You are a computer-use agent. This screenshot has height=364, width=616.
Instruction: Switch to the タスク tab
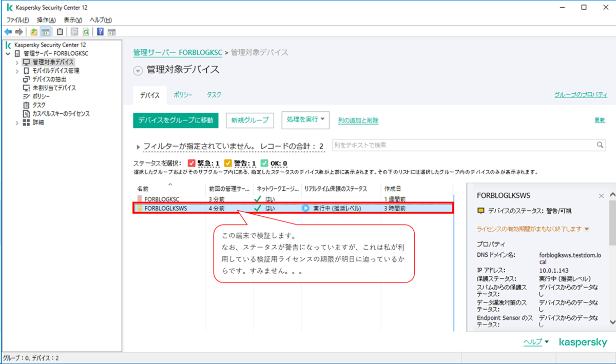(214, 95)
